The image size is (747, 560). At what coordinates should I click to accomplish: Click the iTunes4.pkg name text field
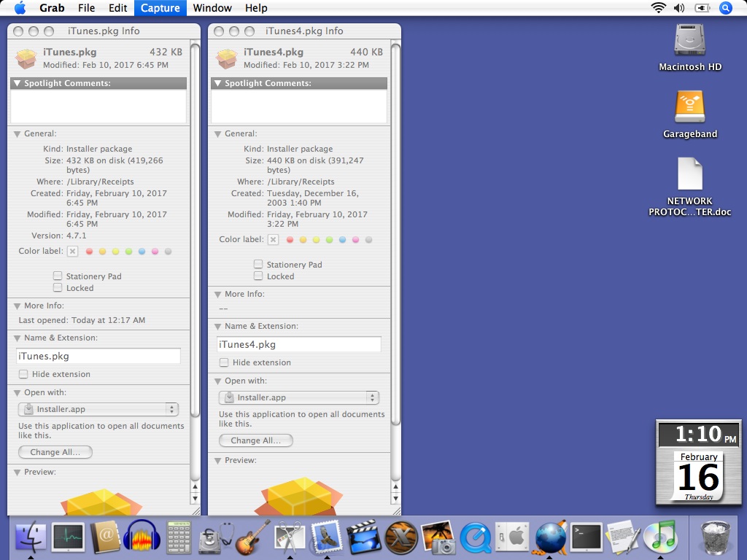pyautogui.click(x=298, y=344)
